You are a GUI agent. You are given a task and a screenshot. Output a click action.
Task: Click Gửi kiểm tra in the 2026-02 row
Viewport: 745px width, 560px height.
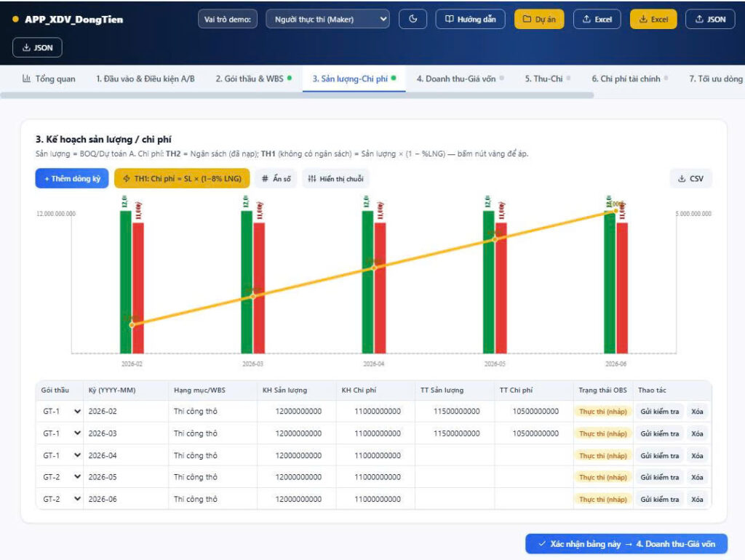click(x=659, y=412)
